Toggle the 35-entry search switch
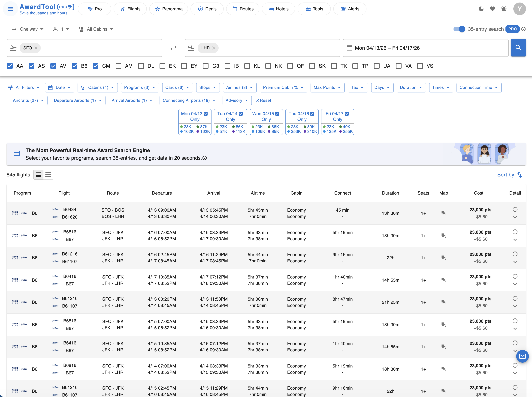The width and height of the screenshot is (532, 397). click(x=459, y=29)
